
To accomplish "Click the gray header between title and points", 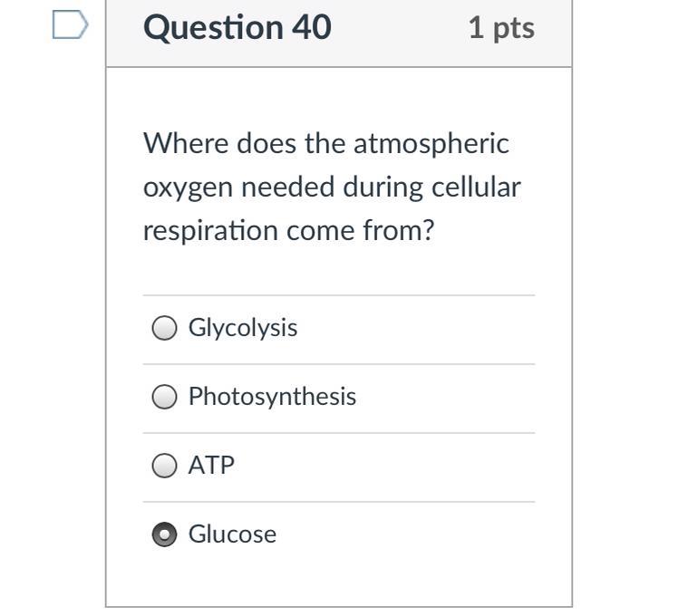I will pos(399,28).
